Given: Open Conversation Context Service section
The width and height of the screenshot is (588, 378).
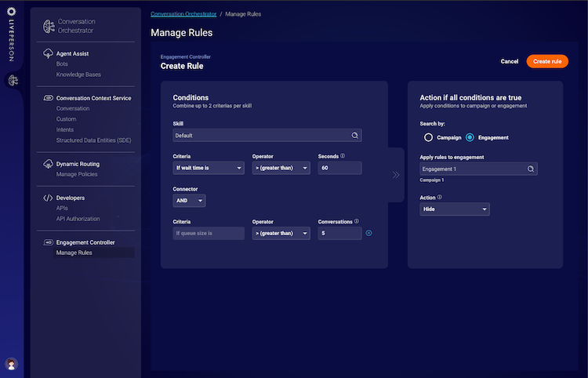Looking at the screenshot, I should tap(94, 98).
